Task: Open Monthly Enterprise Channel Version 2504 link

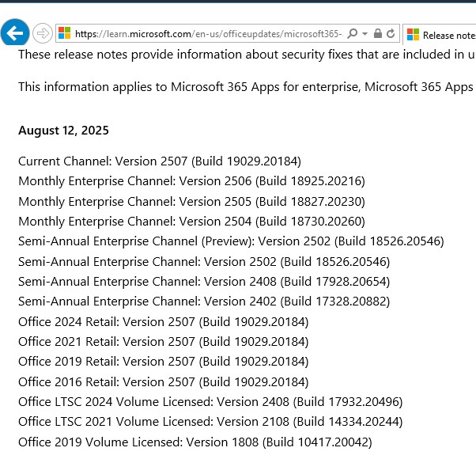Action: [191, 222]
